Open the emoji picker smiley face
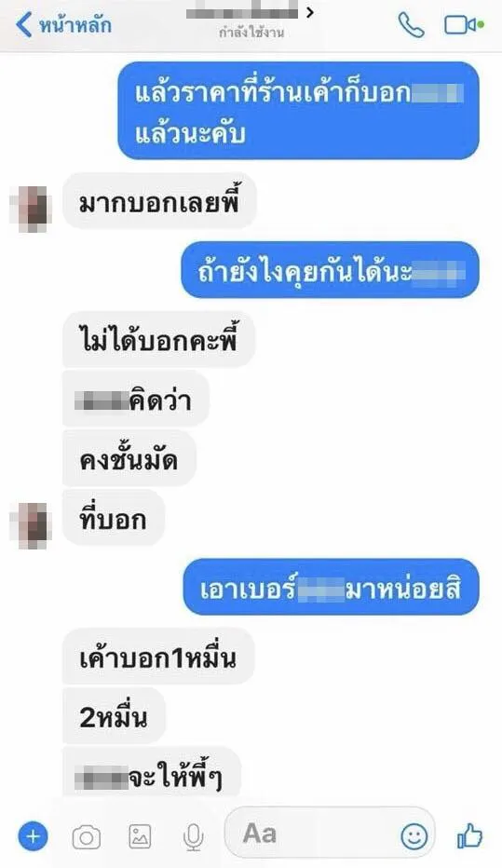The height and width of the screenshot is (868, 502). pyautogui.click(x=414, y=835)
